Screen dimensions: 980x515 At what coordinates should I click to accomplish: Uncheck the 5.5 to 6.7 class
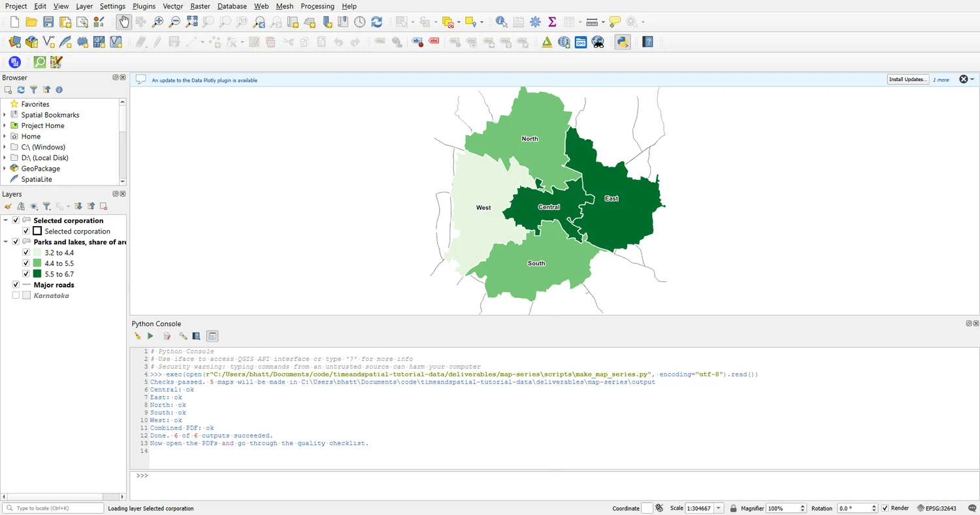tap(26, 274)
